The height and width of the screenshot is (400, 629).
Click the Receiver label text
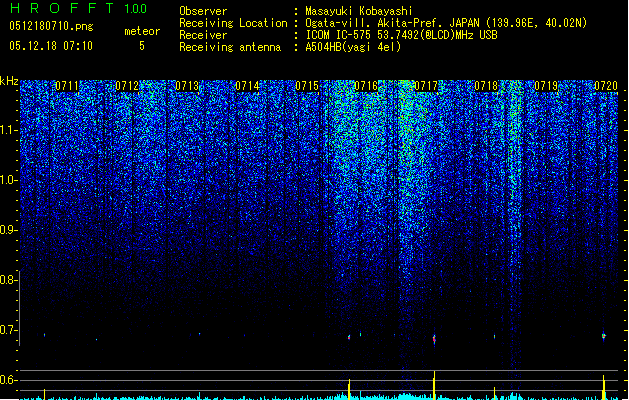pyautogui.click(x=203, y=35)
